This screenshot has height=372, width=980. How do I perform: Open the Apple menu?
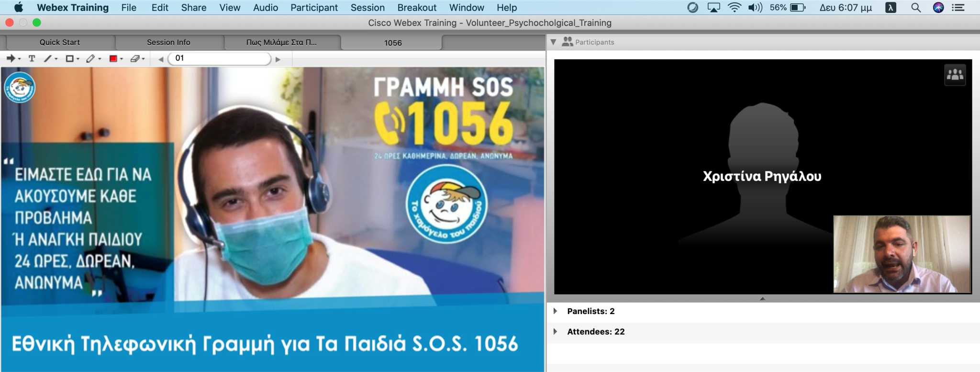click(x=19, y=7)
